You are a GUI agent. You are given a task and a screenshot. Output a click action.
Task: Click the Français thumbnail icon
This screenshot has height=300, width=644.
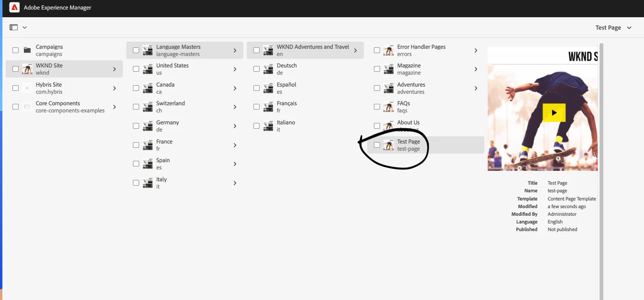(x=268, y=107)
